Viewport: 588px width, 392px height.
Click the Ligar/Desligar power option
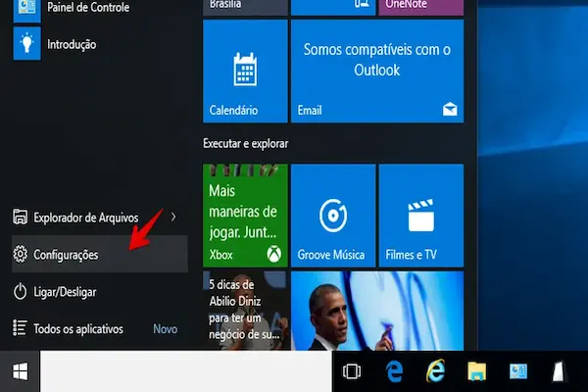tap(65, 292)
